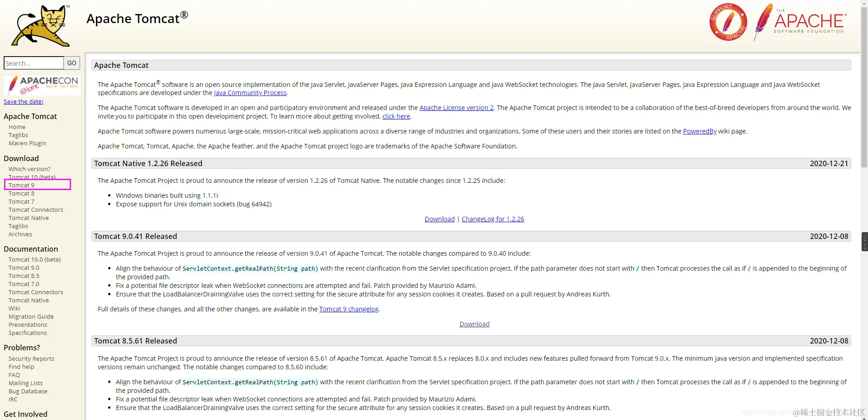Open Tomcat Connectors under Documentation
The height and width of the screenshot is (420, 868).
[36, 292]
